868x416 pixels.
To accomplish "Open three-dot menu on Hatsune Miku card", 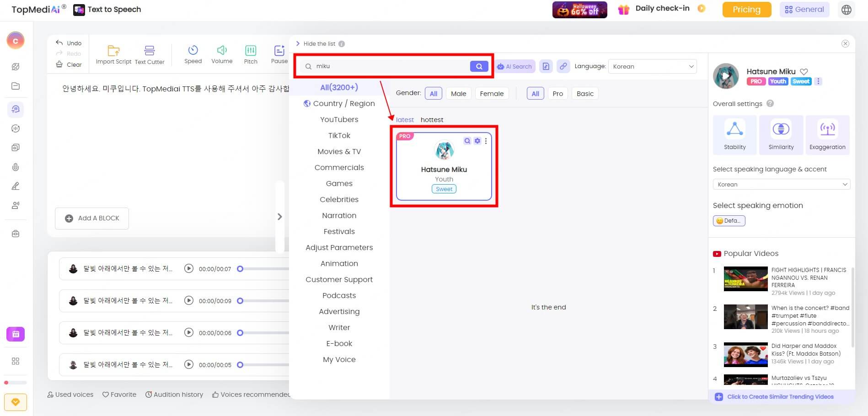I will point(486,141).
